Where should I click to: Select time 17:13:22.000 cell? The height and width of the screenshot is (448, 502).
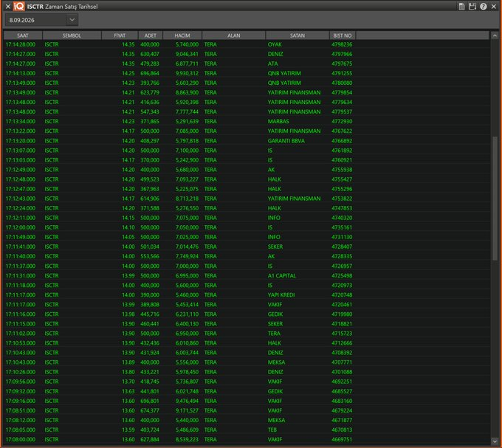21,131
